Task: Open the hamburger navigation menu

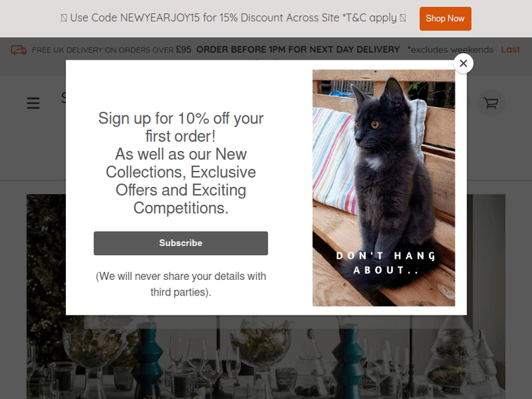Action: tap(33, 103)
